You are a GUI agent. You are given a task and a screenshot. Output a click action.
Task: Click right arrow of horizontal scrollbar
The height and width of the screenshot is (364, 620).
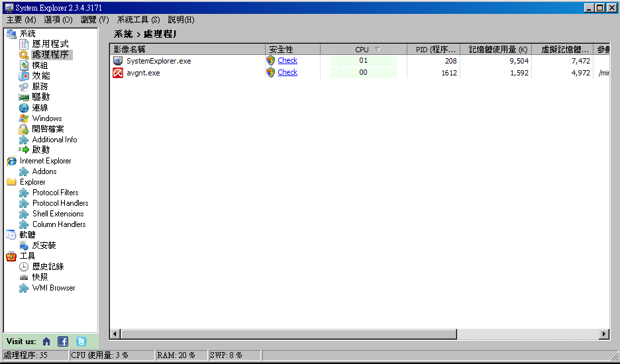pos(604,334)
